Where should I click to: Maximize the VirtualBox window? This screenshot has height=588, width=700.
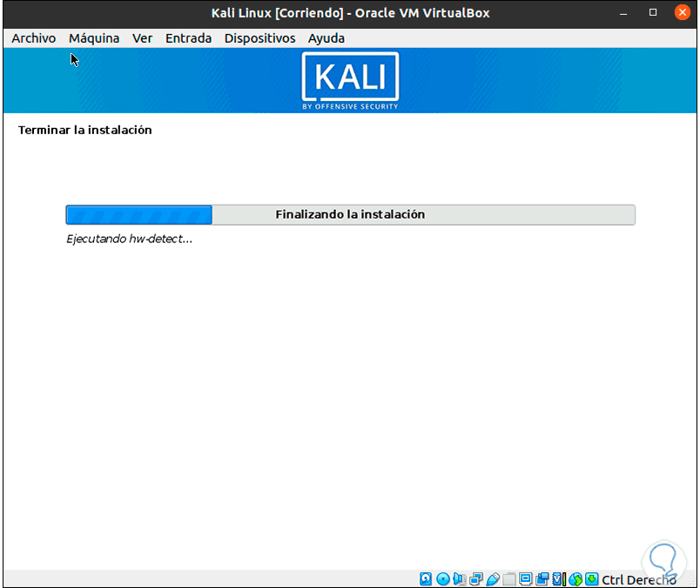tap(653, 12)
